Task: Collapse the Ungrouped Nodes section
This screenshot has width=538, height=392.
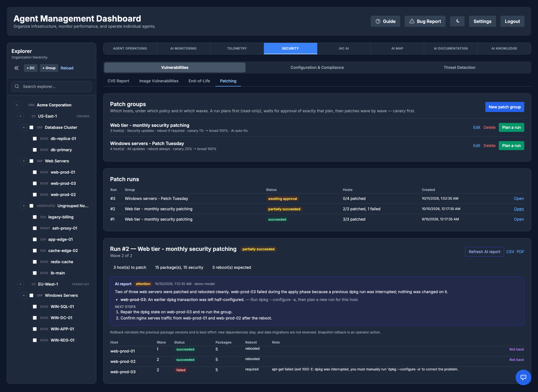Action: [24, 206]
